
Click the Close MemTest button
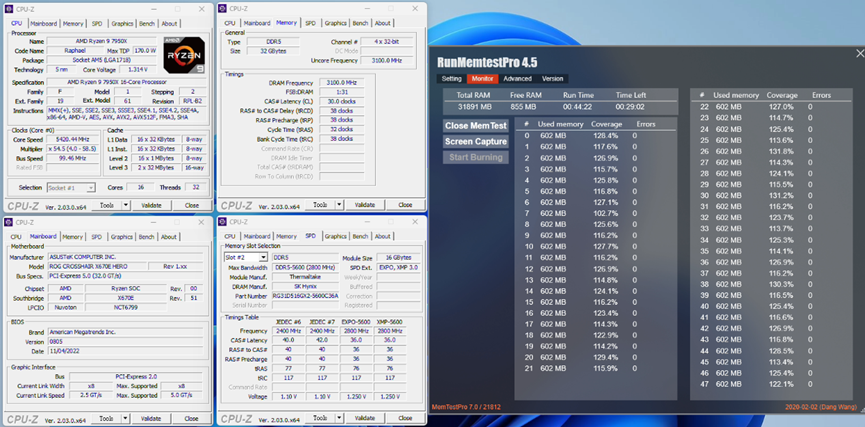click(476, 126)
